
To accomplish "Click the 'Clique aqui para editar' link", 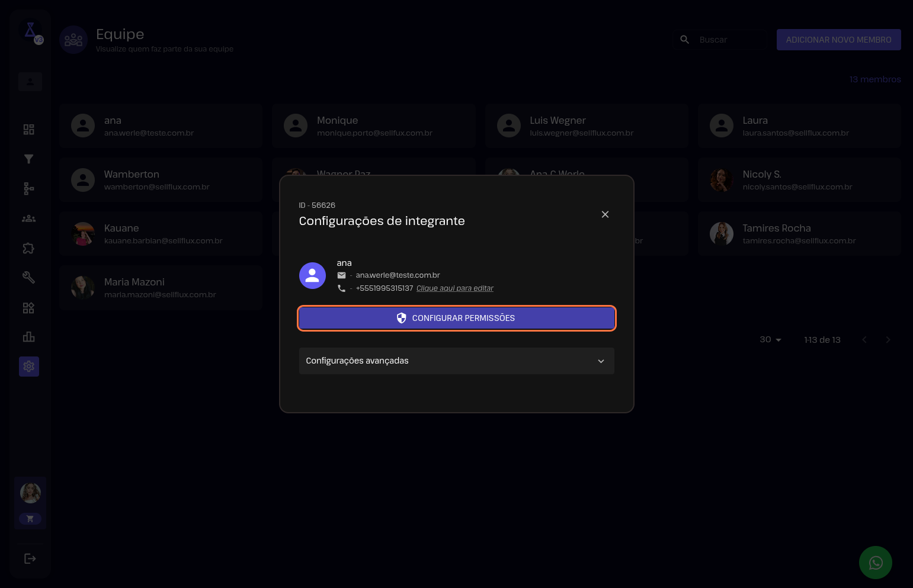I will click(454, 288).
